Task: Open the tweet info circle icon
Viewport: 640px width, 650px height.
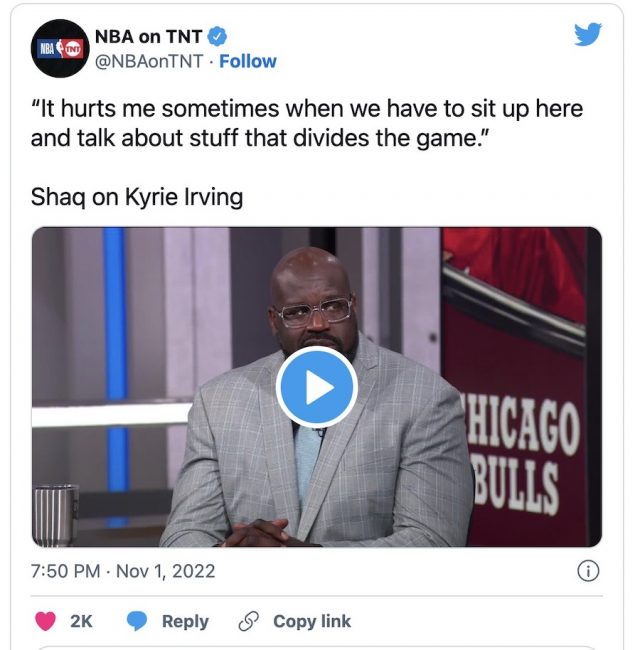Action: pyautogui.click(x=588, y=571)
